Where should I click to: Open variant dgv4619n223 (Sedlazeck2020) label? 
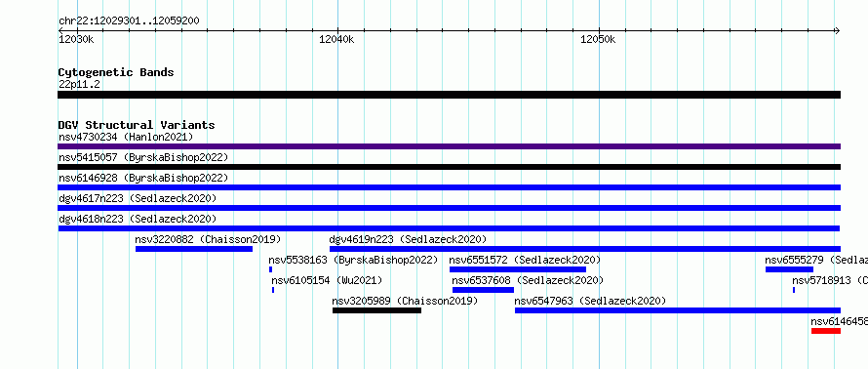pyautogui.click(x=408, y=239)
